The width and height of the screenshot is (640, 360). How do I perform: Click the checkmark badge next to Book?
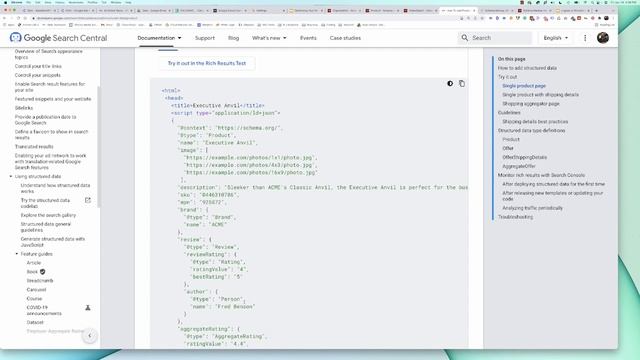[x=42, y=272]
